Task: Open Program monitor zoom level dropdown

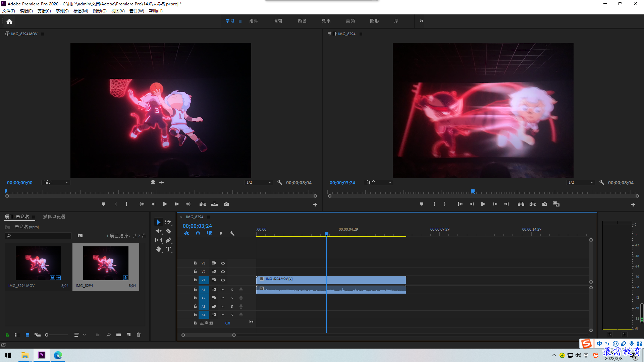Action: click(x=378, y=182)
